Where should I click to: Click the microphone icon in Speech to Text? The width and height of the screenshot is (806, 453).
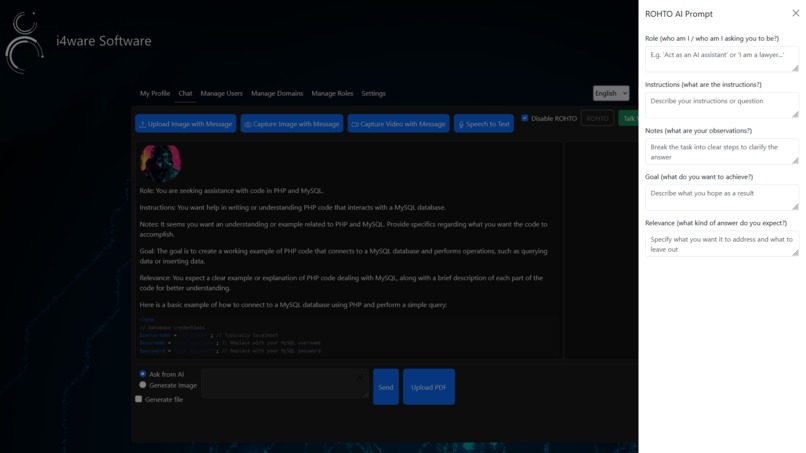(461, 124)
